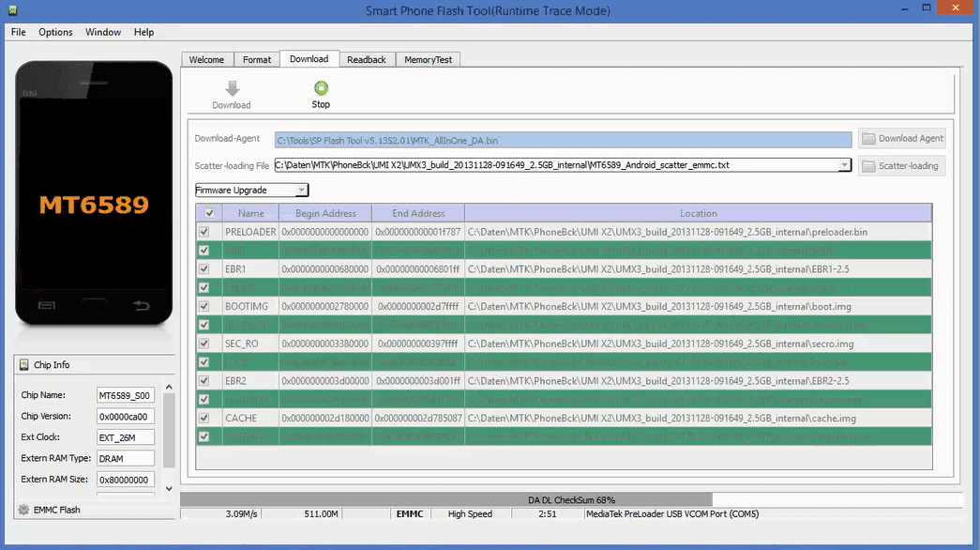Image resolution: width=980 pixels, height=550 pixels.
Task: Open the MemoryTest tab
Action: pyautogui.click(x=429, y=59)
